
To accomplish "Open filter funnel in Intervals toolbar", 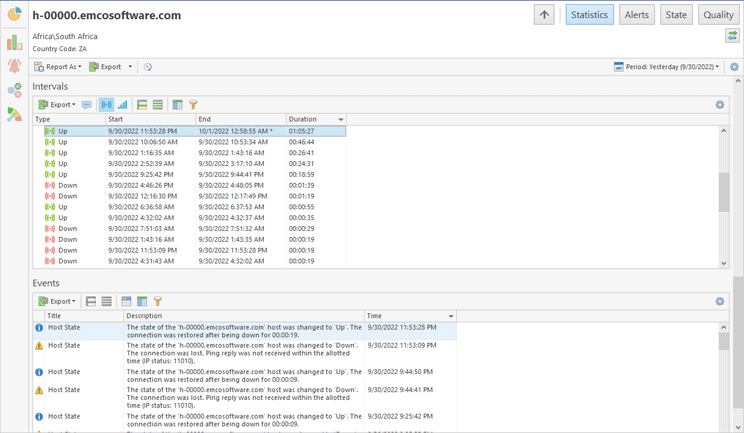I will (193, 104).
